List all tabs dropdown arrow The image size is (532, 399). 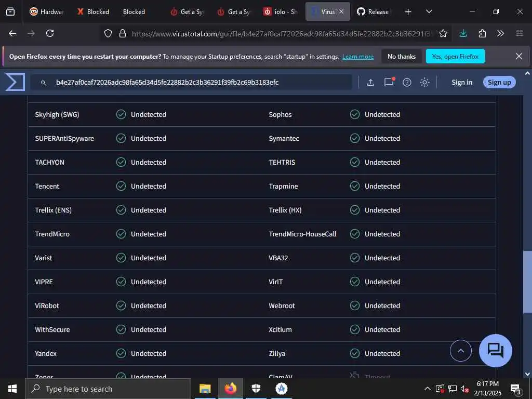pyautogui.click(x=429, y=11)
